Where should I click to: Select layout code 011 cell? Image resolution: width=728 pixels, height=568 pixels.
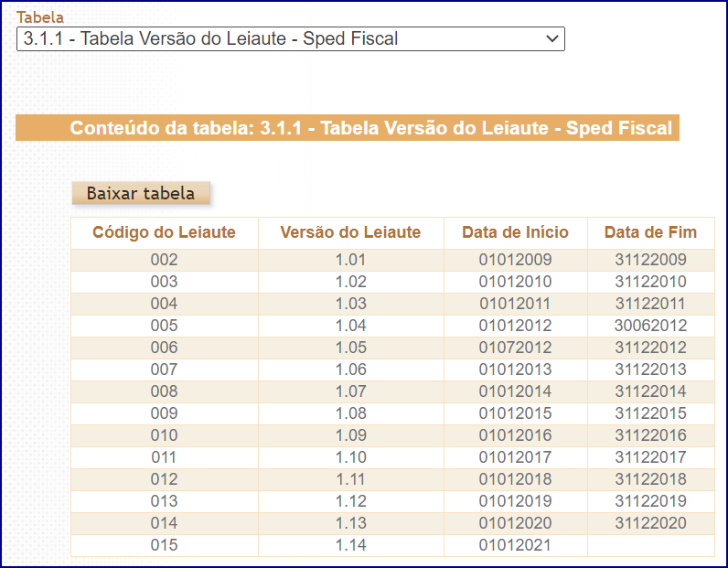[x=164, y=457]
